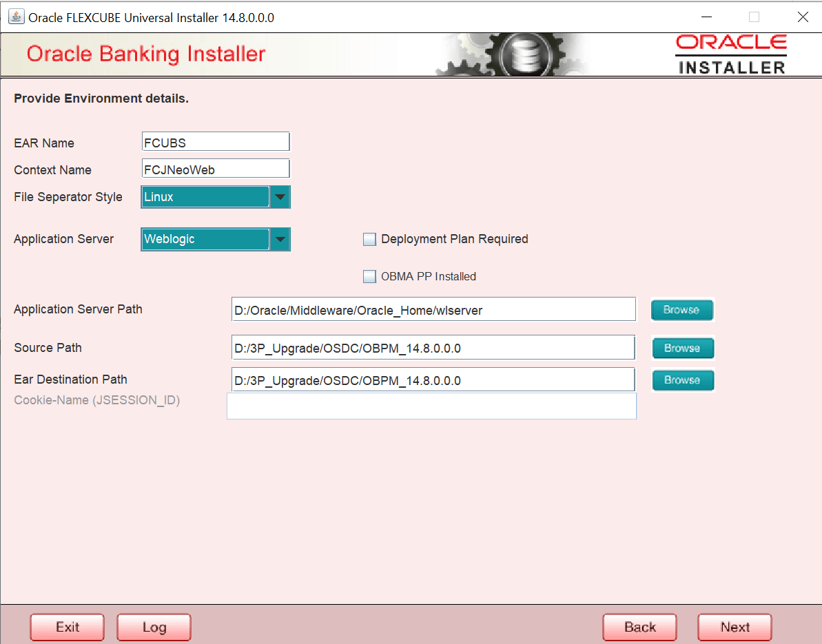Click the 'Ear Destination Path' label
This screenshot has height=644, width=822.
click(70, 380)
